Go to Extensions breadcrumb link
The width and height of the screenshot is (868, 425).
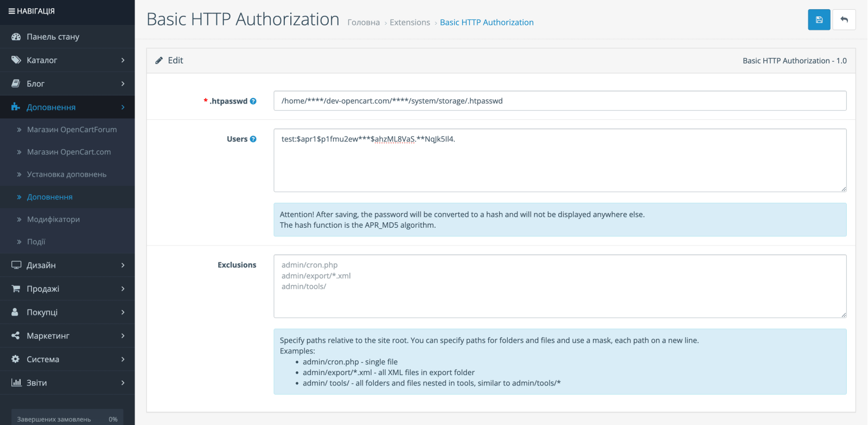pyautogui.click(x=410, y=22)
